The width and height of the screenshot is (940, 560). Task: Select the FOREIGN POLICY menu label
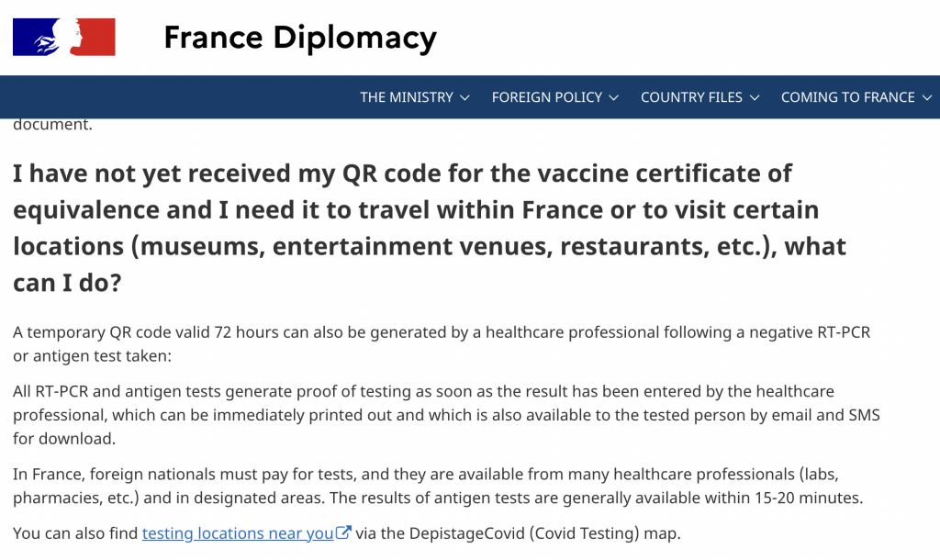pyautogui.click(x=547, y=97)
